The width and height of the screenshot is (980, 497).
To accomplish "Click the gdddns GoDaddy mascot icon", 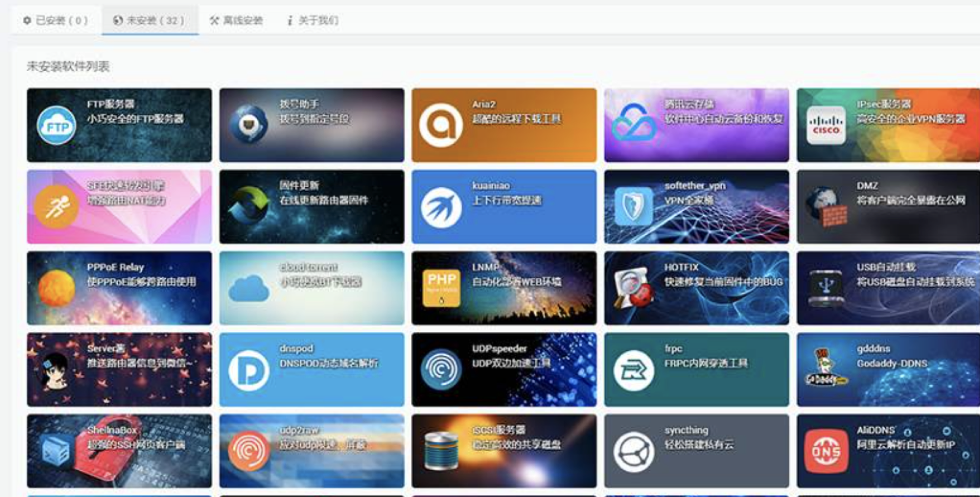I will pos(826,368).
